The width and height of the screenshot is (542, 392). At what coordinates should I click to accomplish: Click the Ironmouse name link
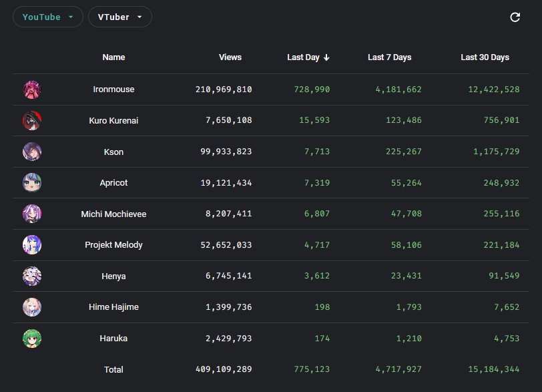coord(113,89)
